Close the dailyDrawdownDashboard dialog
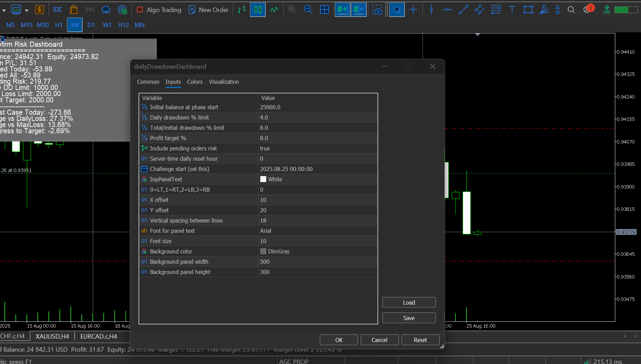This screenshot has width=641, height=364. (x=432, y=67)
